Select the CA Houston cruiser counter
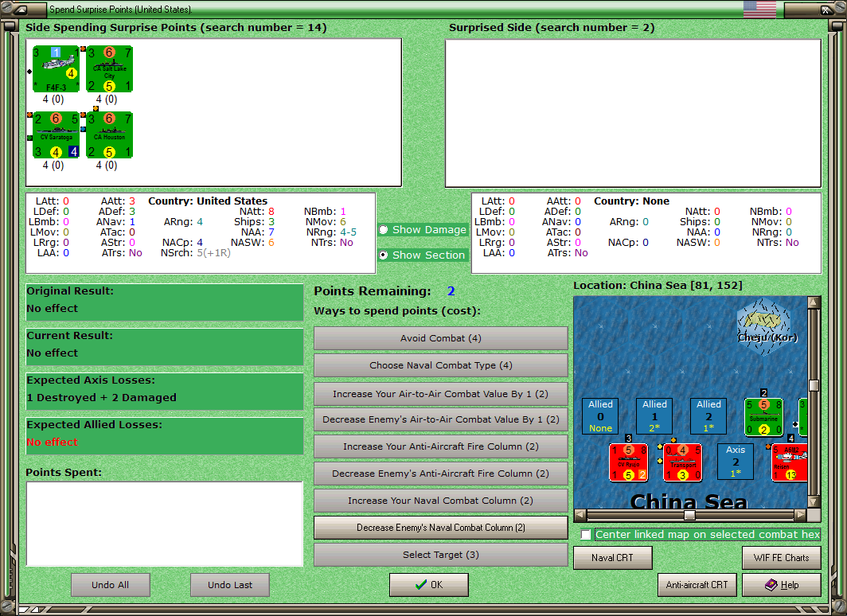 point(110,135)
